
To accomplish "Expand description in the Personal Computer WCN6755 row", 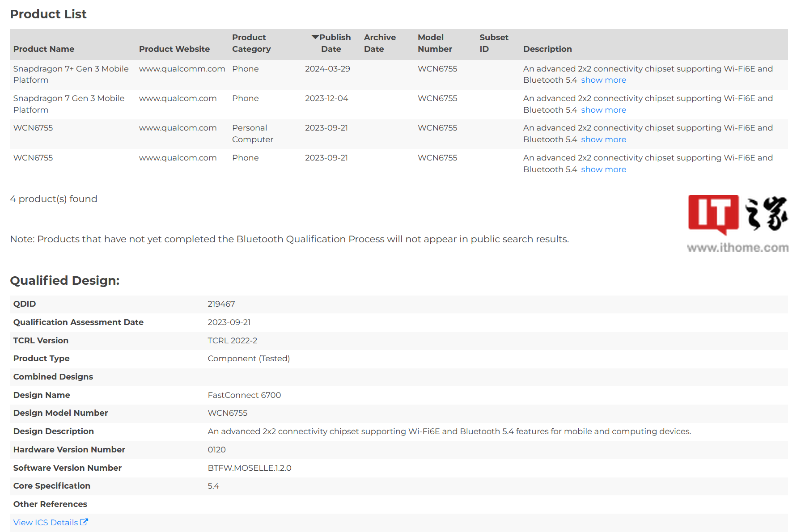I will pos(603,139).
